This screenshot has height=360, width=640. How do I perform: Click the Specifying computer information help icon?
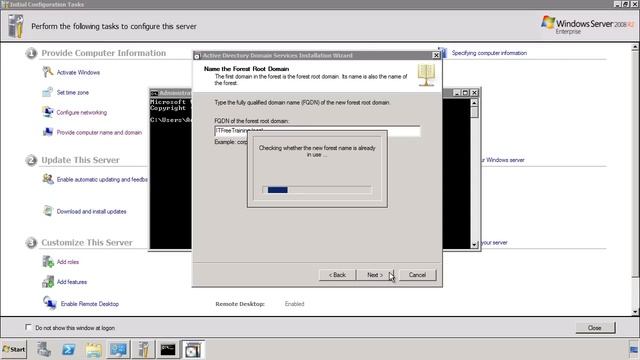point(443,53)
